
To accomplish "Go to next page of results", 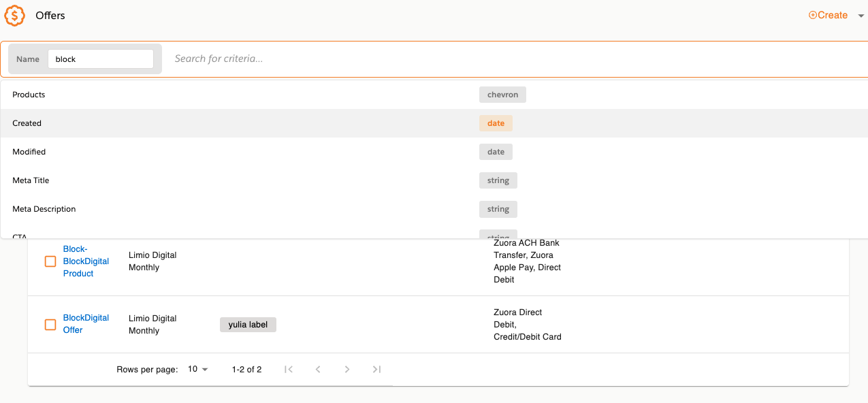I will (347, 370).
